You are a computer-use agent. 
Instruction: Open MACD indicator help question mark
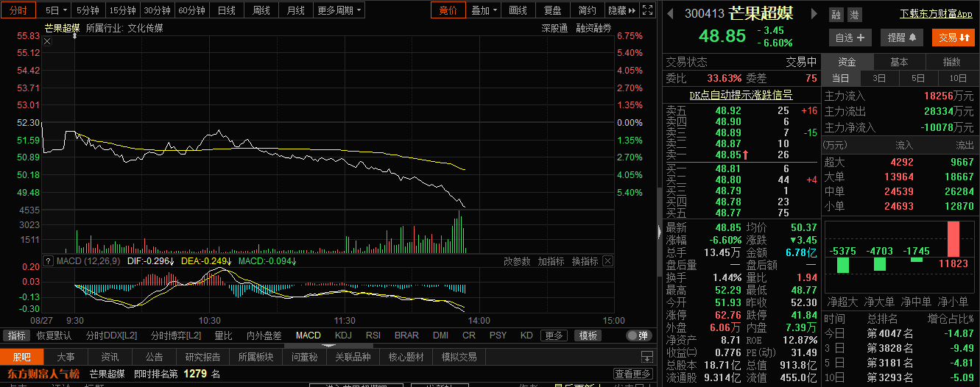49,261
